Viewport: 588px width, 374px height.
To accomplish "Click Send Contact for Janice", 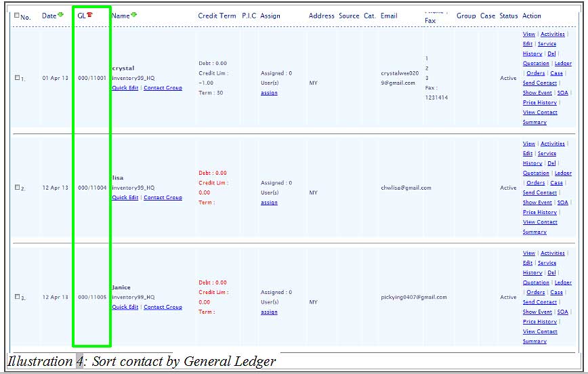I will (x=540, y=302).
